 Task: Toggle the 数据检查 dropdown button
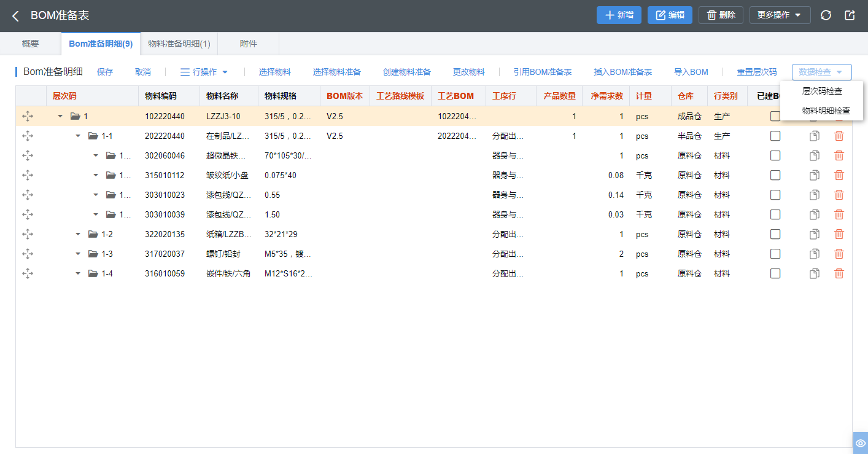(x=821, y=72)
